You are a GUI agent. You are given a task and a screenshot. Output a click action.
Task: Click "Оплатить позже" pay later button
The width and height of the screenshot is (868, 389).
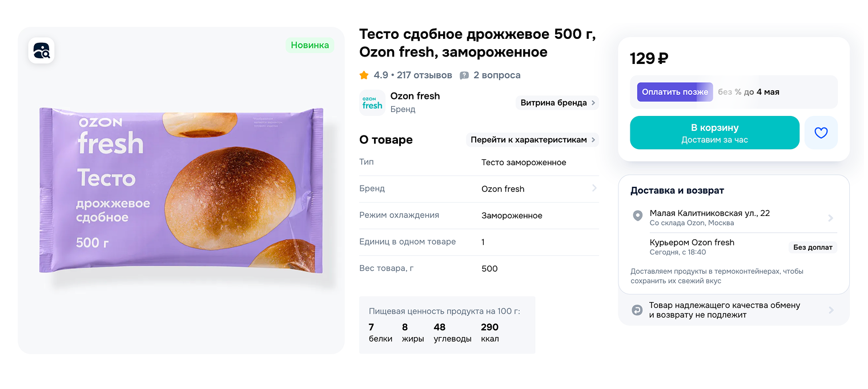click(675, 92)
